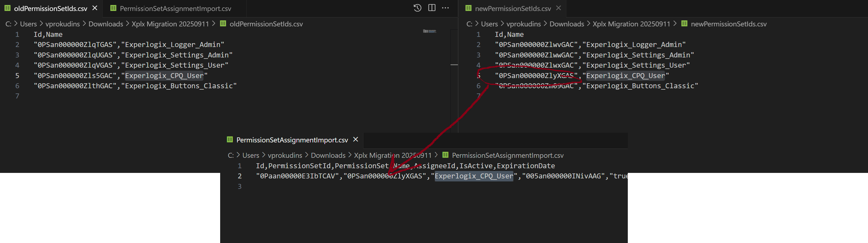
Task: Open 'Users' breadcrumb in the left editor
Action: [28, 24]
